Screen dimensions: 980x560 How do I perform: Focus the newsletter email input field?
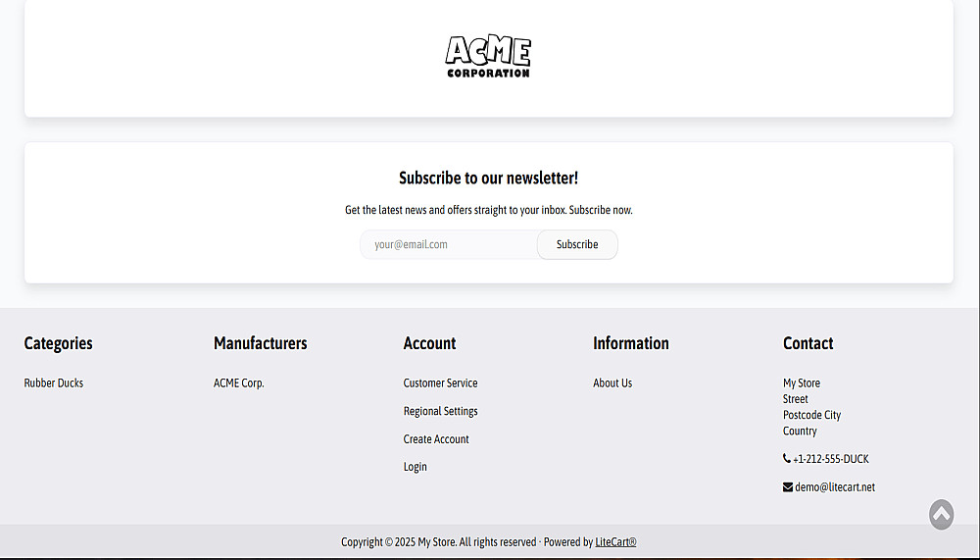coord(449,245)
